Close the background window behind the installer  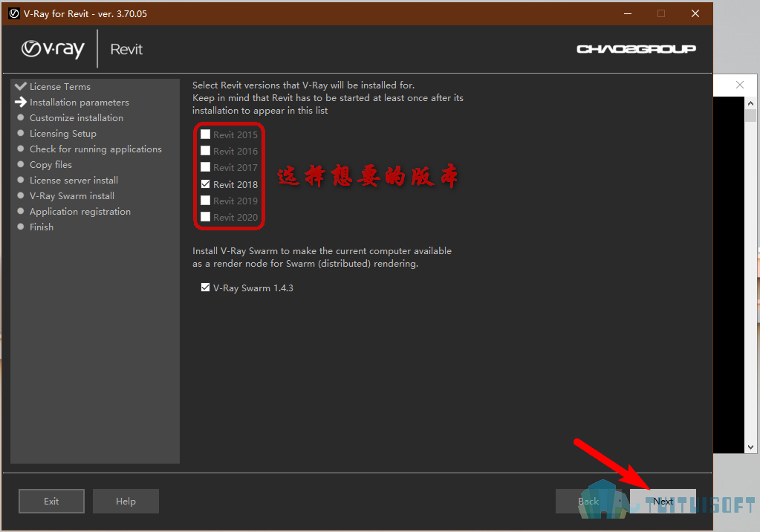(x=740, y=85)
